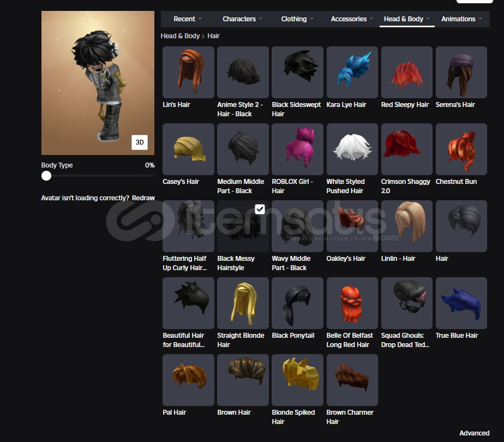Equip Fluttering Half Up Curly Hair

[188, 226]
